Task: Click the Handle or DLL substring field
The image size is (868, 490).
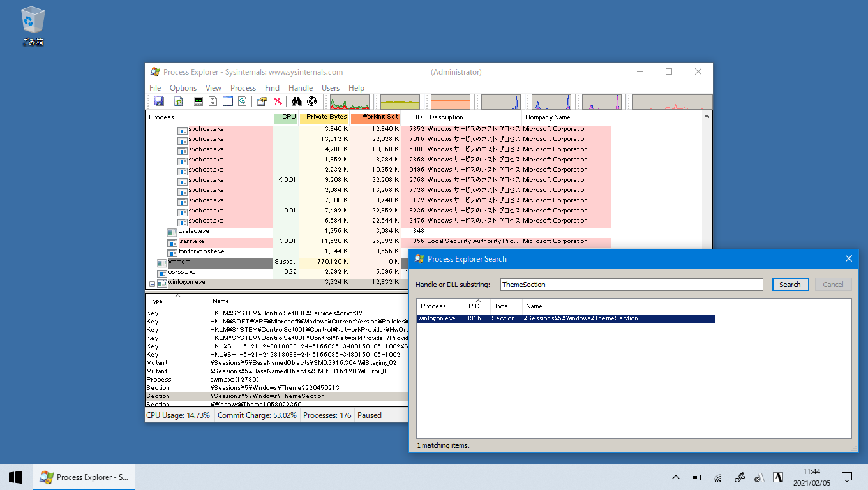Action: (631, 285)
